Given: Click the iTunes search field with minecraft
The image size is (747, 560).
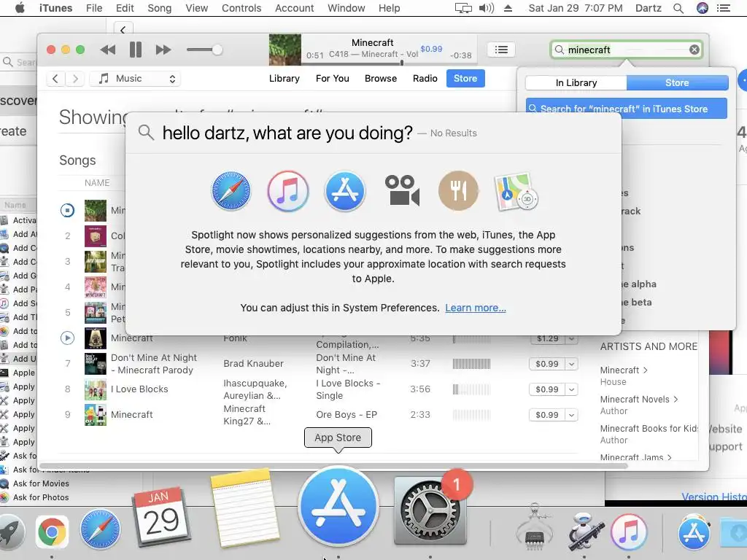Looking at the screenshot, I should tap(627, 50).
